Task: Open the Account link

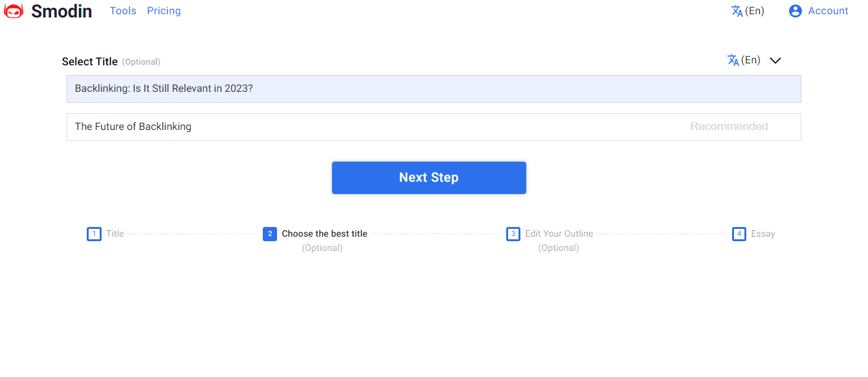Action: 828,11
